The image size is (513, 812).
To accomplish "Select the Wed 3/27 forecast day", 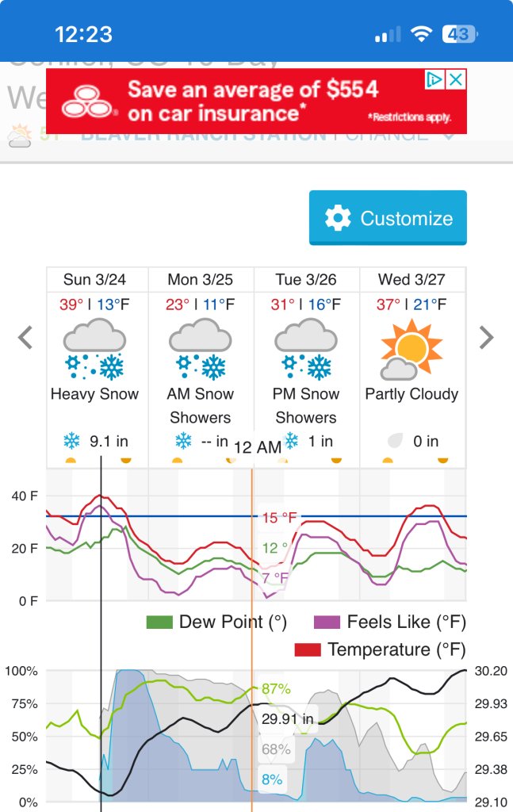I will pos(412,280).
